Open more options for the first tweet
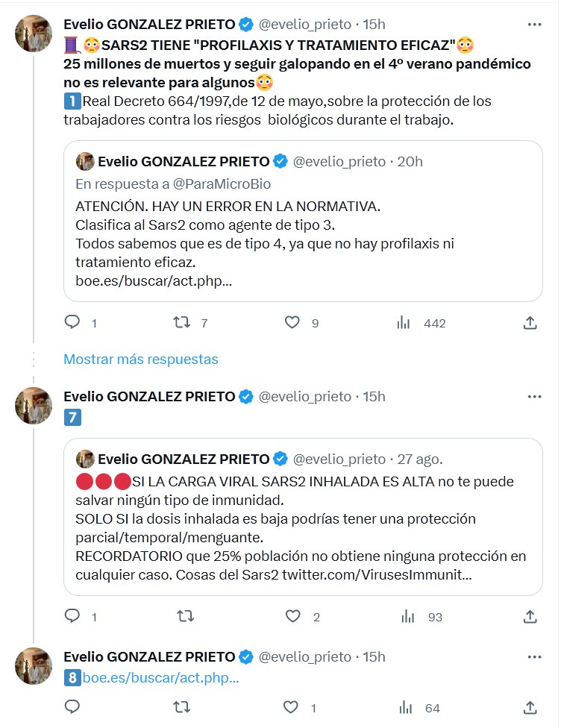Image resolution: width=561 pixels, height=728 pixels. click(x=534, y=25)
